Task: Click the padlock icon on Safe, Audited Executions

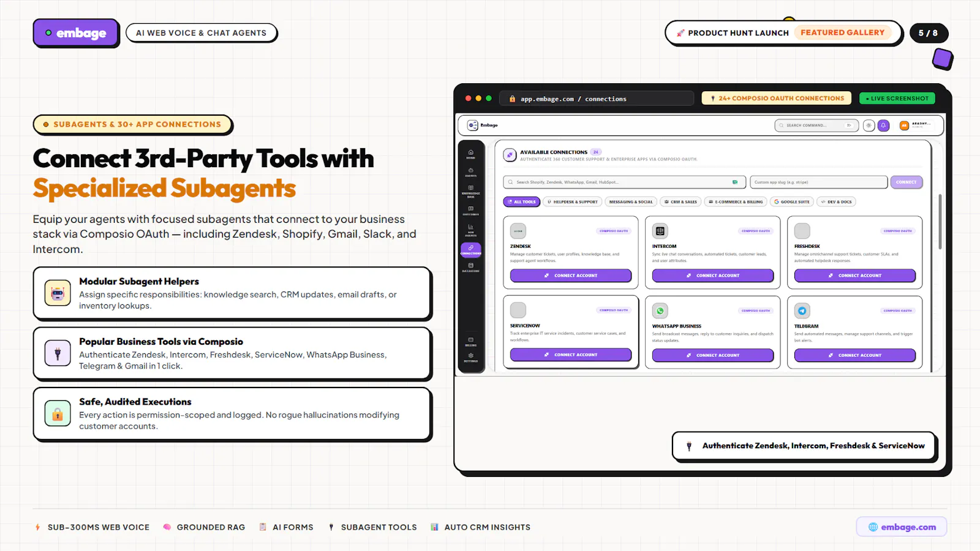Action: point(58,413)
